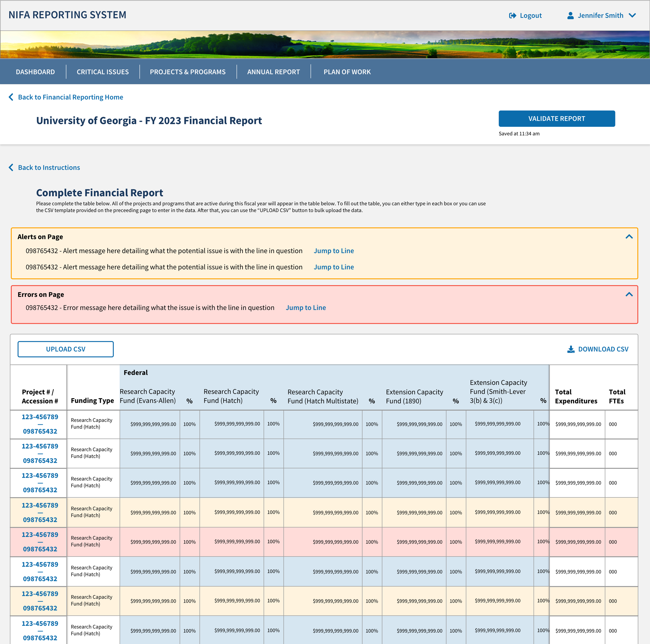Open first row project 123-456789 link
The height and width of the screenshot is (644, 650).
click(x=40, y=417)
